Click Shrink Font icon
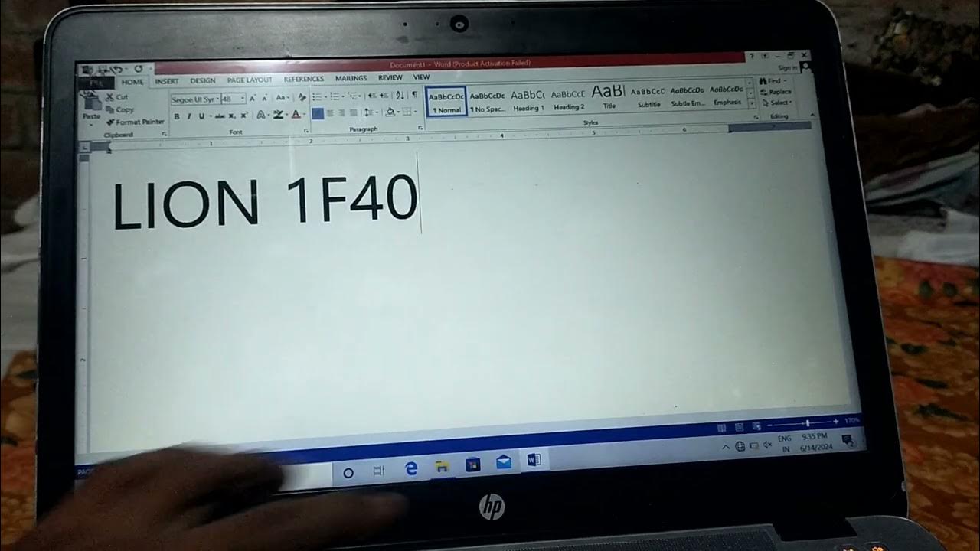 click(264, 98)
